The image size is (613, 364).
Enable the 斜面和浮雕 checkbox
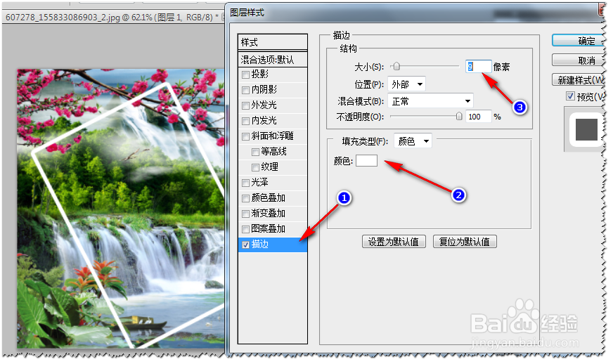coord(245,136)
